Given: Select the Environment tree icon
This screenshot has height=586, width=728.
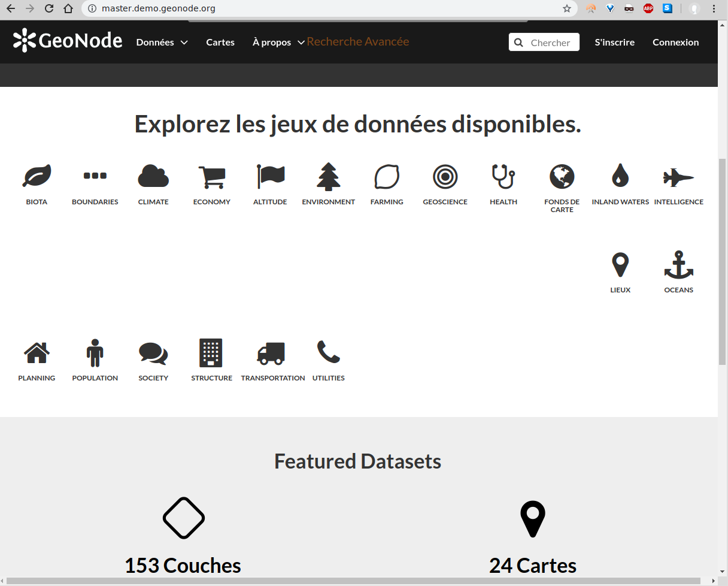Looking at the screenshot, I should pos(329,176).
